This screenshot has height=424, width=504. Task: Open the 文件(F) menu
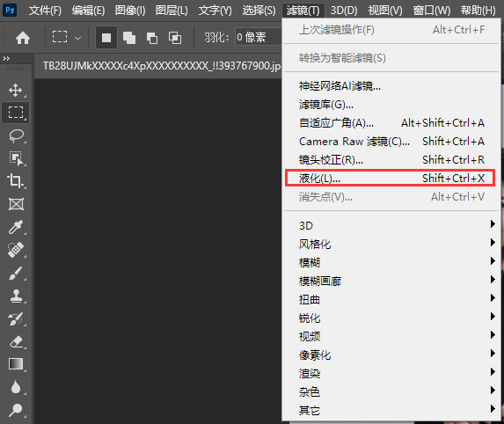click(45, 11)
